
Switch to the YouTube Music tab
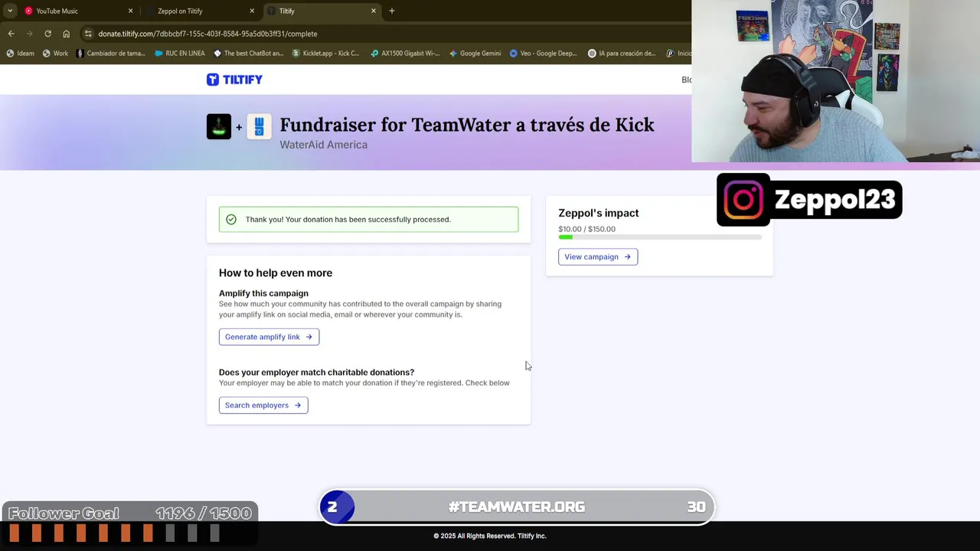(x=77, y=11)
